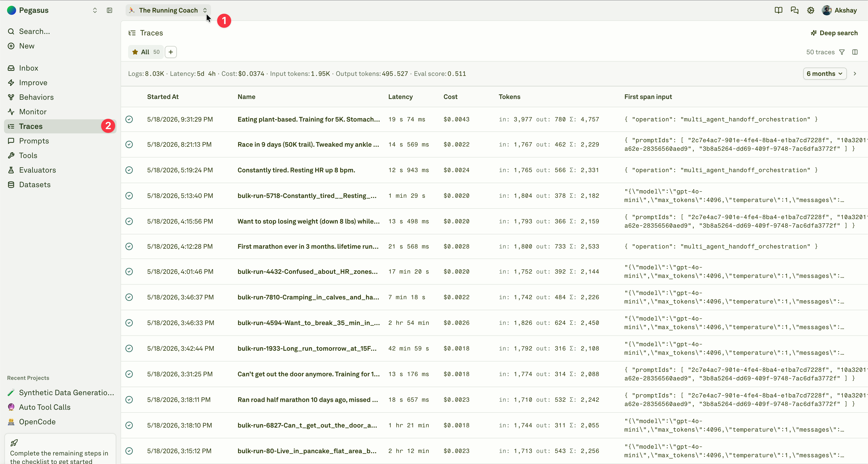Open trace 'bulk-run-4432-Confused_about_HR_zones'
The image size is (868, 464).
click(x=307, y=272)
